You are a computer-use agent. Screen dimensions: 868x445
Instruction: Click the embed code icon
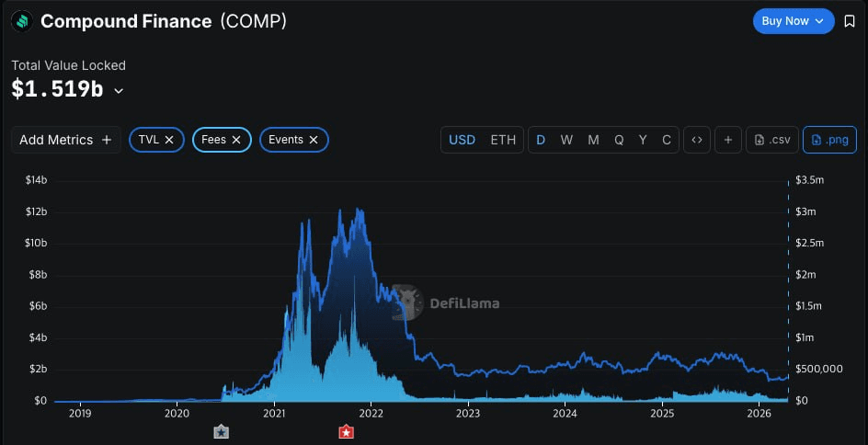pyautogui.click(x=697, y=140)
